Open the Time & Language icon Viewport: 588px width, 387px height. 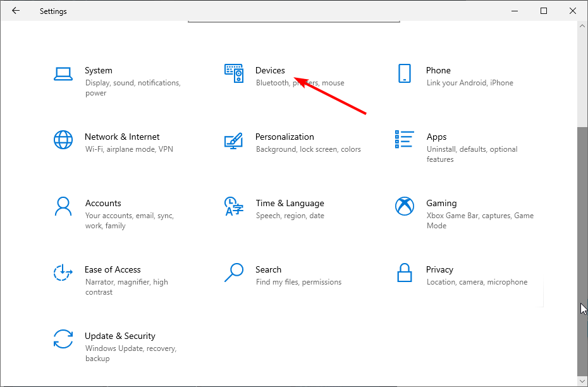(x=234, y=206)
